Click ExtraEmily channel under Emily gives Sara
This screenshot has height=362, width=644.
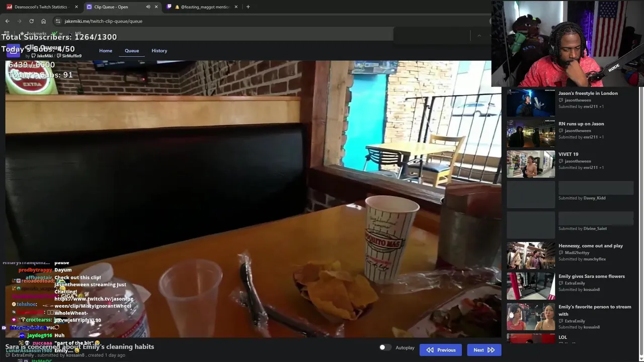pos(575,284)
